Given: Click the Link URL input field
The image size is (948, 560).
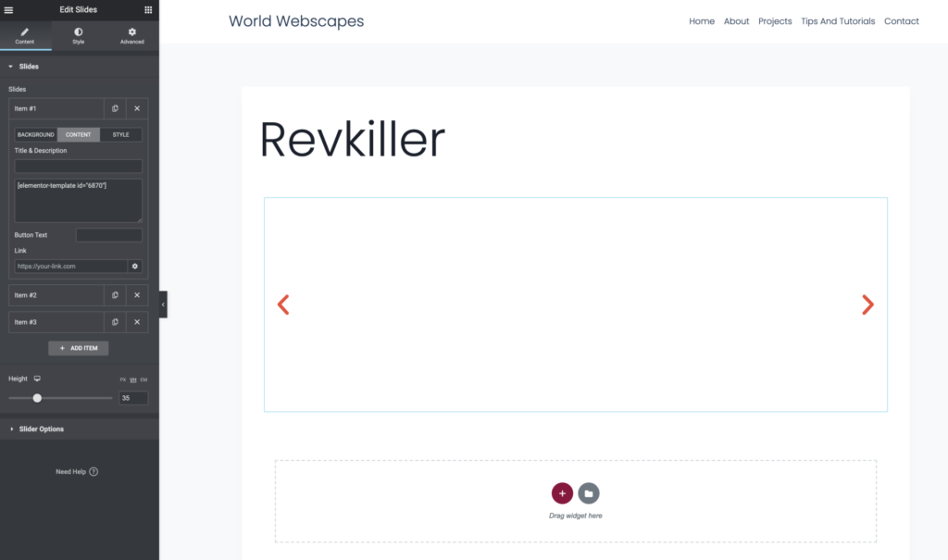Looking at the screenshot, I should tap(70, 266).
